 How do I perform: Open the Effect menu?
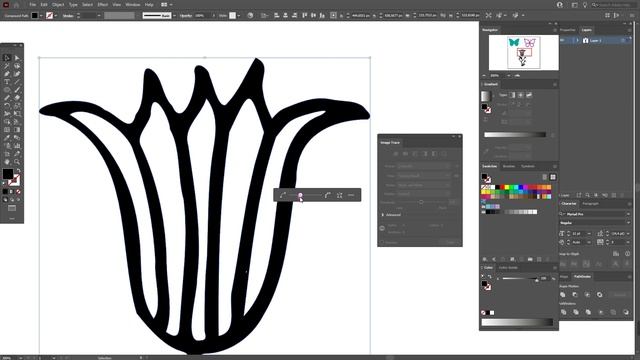point(102,5)
